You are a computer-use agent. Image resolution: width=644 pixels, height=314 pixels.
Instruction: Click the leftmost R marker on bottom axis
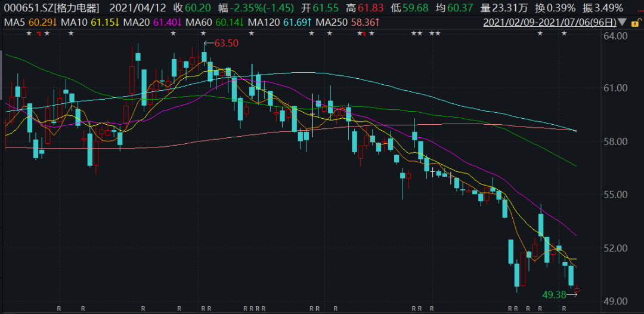click(59, 309)
